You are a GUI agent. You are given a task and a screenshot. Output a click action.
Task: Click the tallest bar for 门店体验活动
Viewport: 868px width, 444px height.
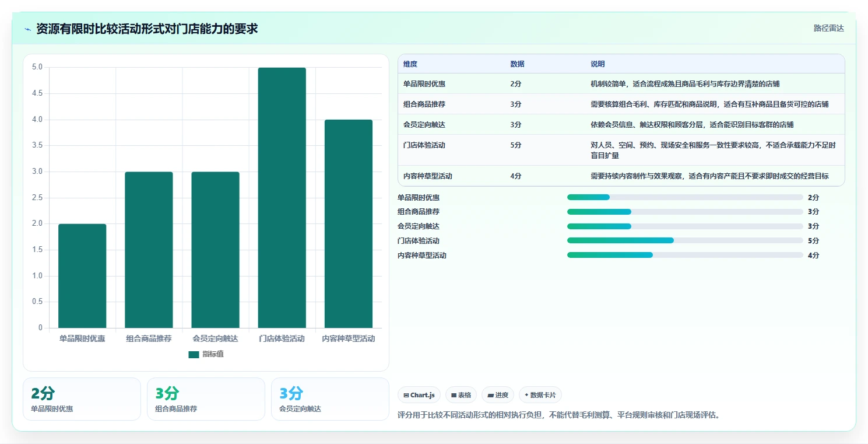point(282,198)
